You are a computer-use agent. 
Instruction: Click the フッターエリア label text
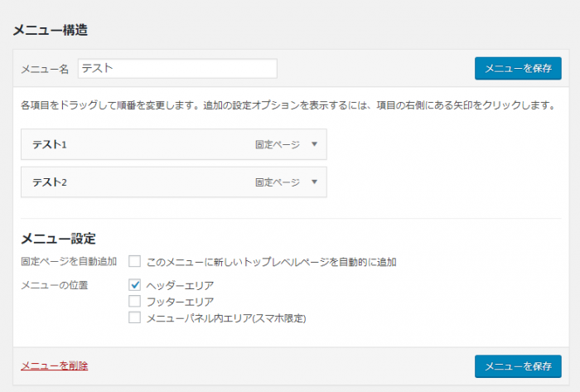[x=180, y=301]
